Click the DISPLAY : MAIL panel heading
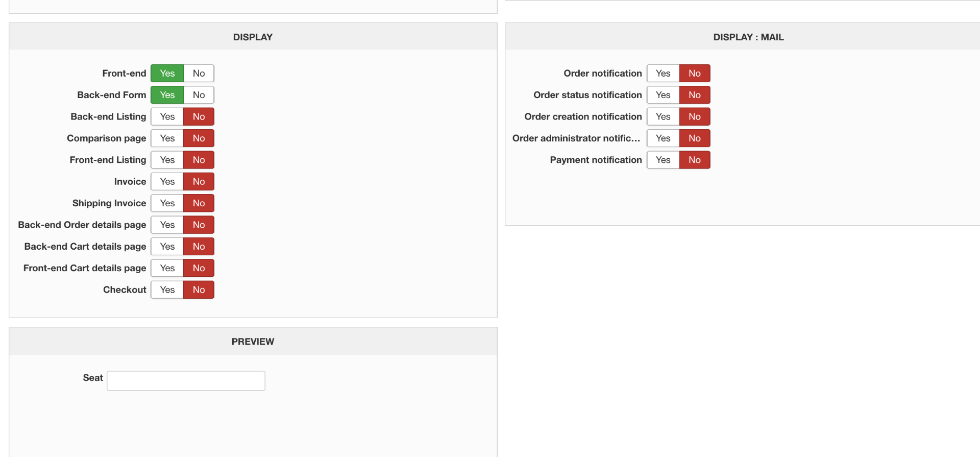Screen dimensions: 980x457 (748, 37)
